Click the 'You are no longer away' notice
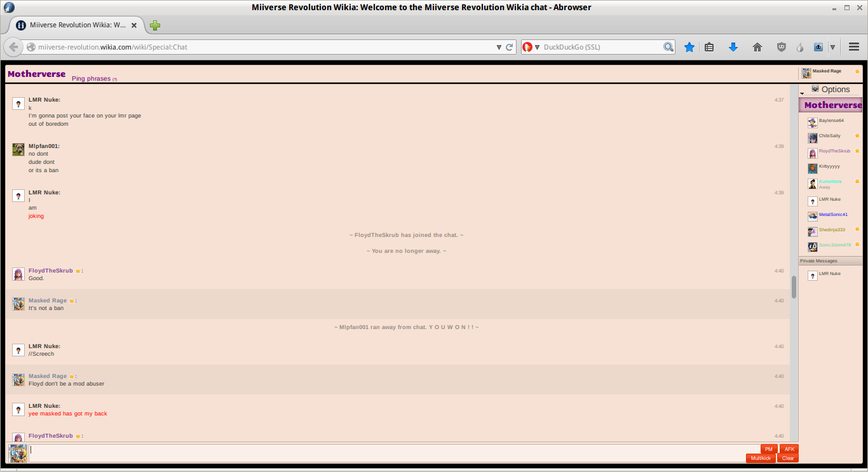The height and width of the screenshot is (472, 868). click(x=406, y=251)
